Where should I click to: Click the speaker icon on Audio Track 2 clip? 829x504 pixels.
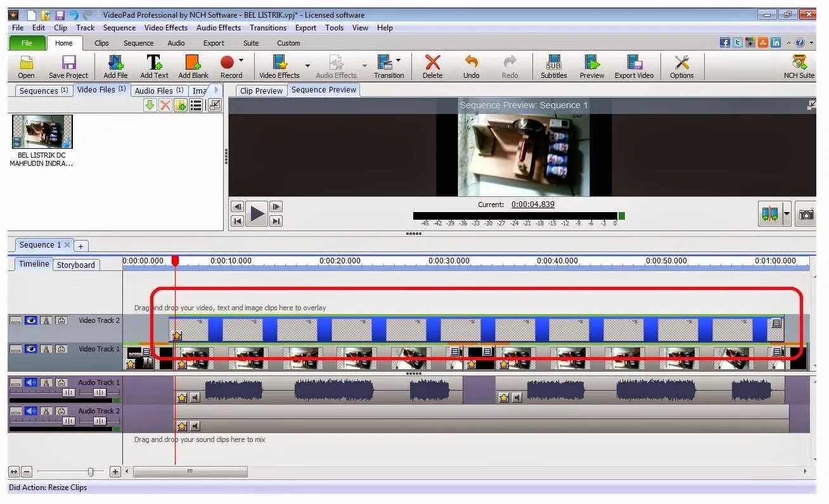pos(195,426)
